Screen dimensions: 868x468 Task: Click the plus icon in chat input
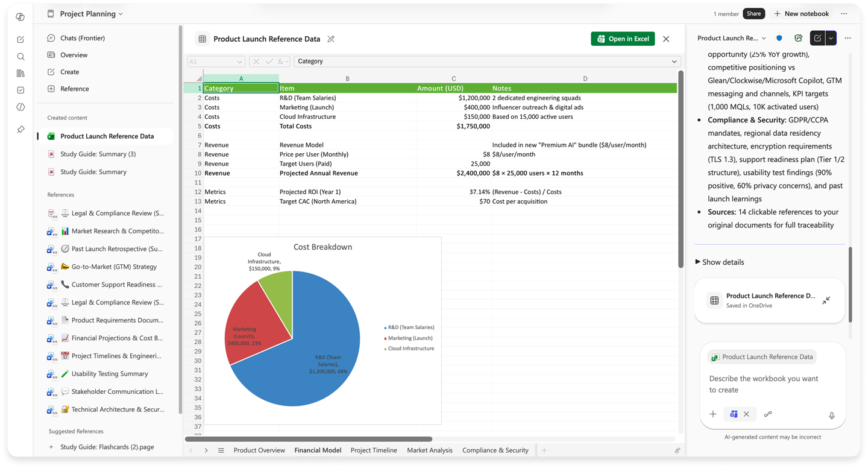pos(713,414)
